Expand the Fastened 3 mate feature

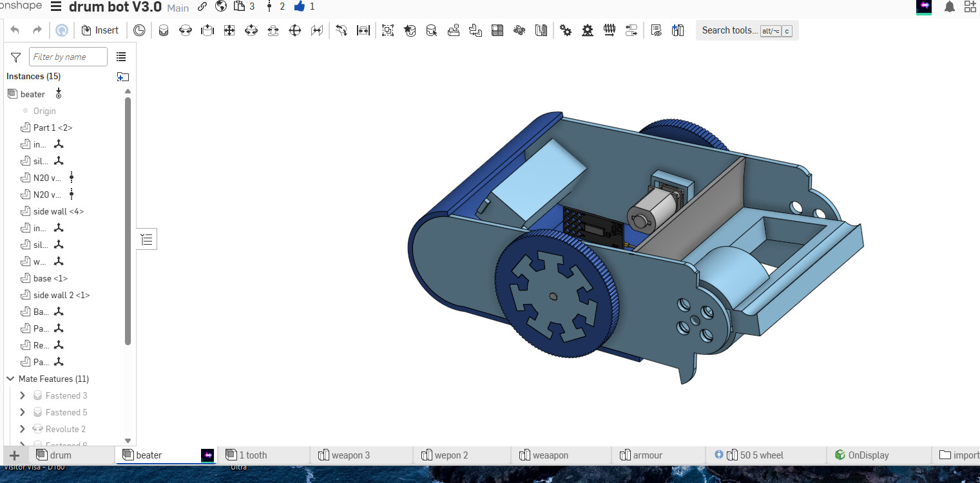pos(23,395)
